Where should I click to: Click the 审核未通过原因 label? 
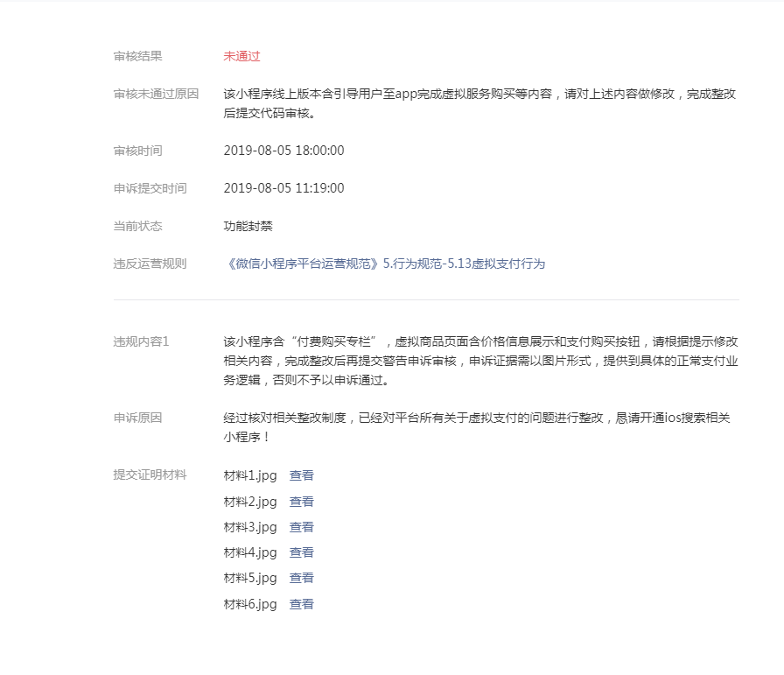point(156,94)
